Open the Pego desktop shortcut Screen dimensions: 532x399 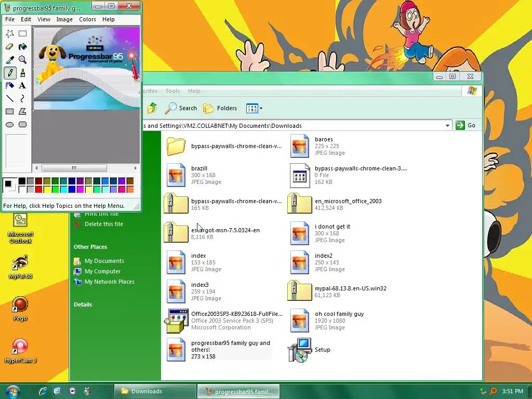(20, 309)
